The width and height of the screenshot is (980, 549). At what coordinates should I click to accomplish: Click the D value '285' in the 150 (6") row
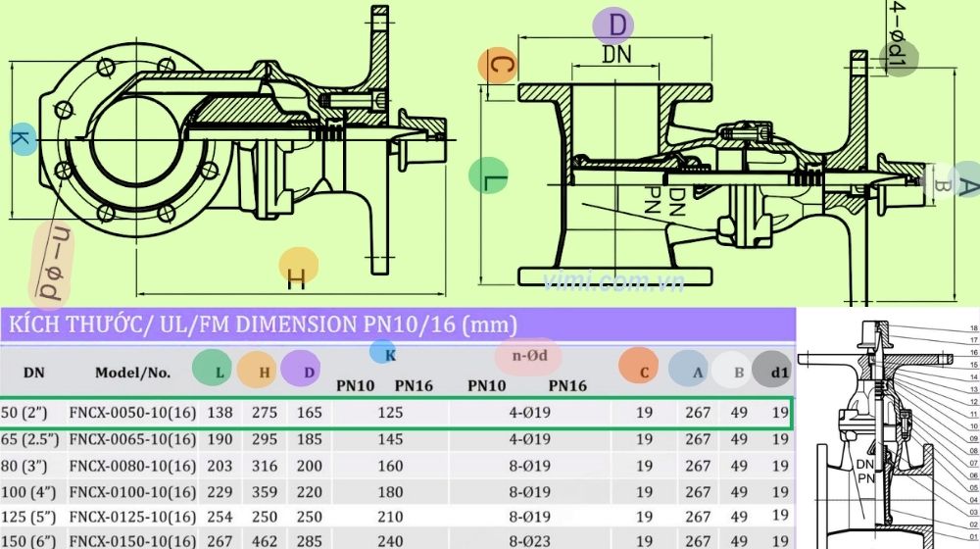(x=310, y=541)
